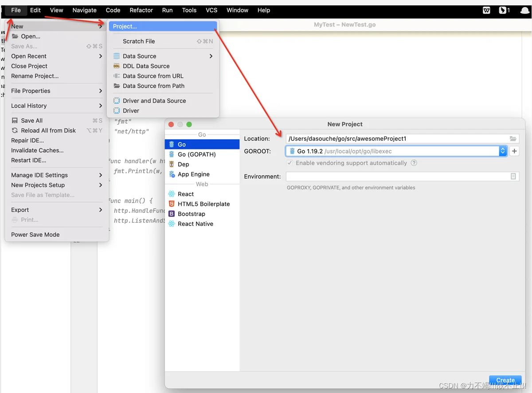Click the HTML5 Boilerplate shield icon

pos(172,204)
